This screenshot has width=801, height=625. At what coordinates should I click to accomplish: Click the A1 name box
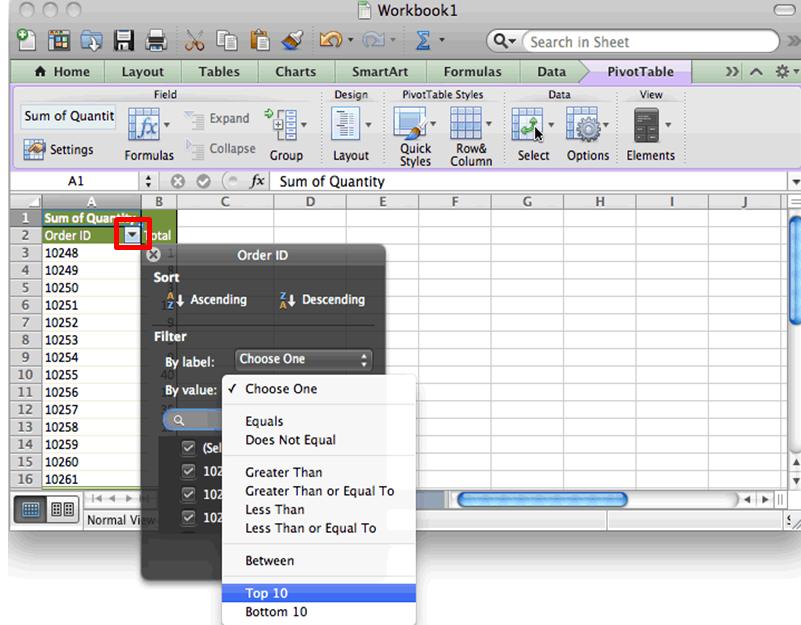(x=75, y=181)
